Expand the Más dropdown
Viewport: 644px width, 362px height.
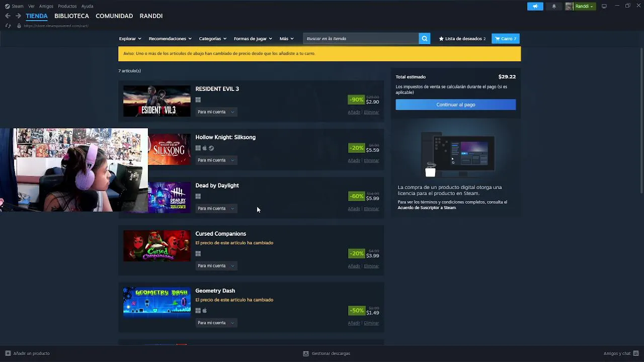click(x=286, y=39)
